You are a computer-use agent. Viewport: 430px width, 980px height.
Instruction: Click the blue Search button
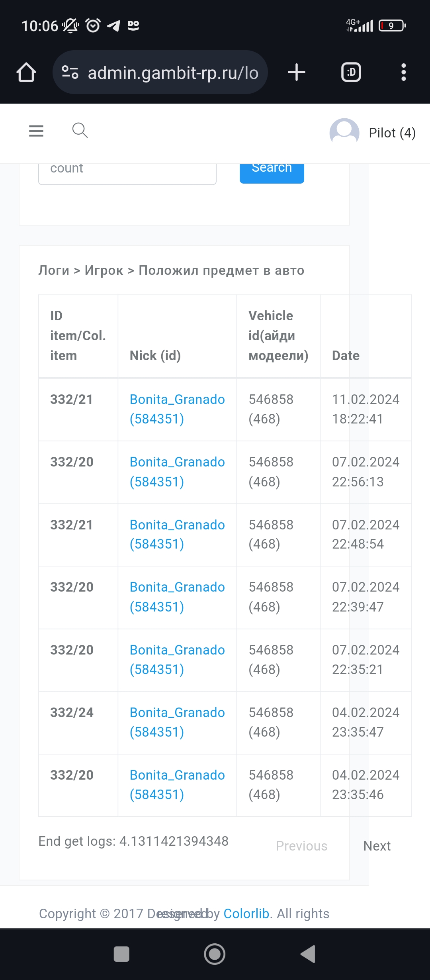[x=272, y=171]
